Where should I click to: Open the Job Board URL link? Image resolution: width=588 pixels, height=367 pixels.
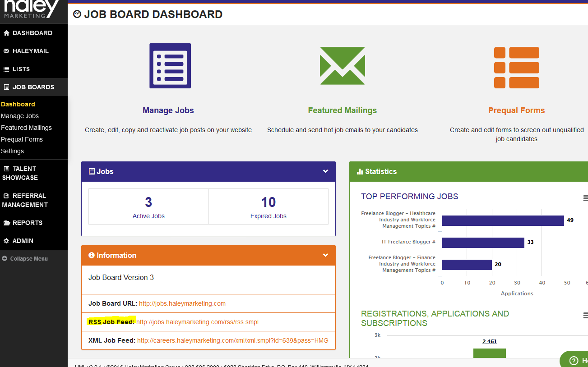click(182, 303)
